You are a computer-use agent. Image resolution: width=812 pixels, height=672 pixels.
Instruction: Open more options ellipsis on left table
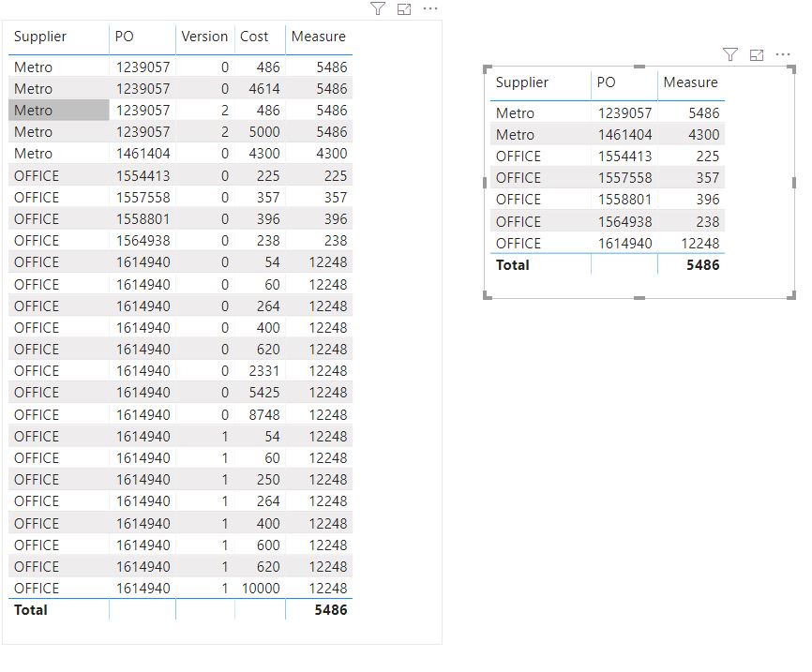[x=430, y=8]
